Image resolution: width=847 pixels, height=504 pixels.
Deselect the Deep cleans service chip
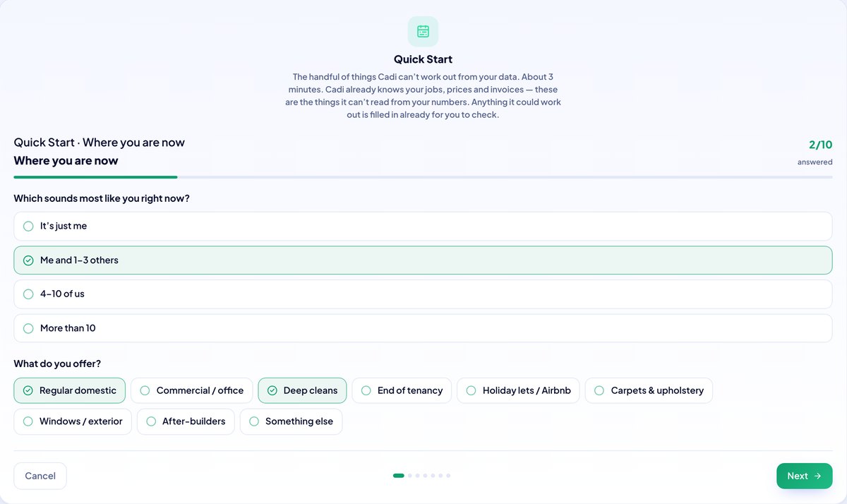tap(302, 390)
